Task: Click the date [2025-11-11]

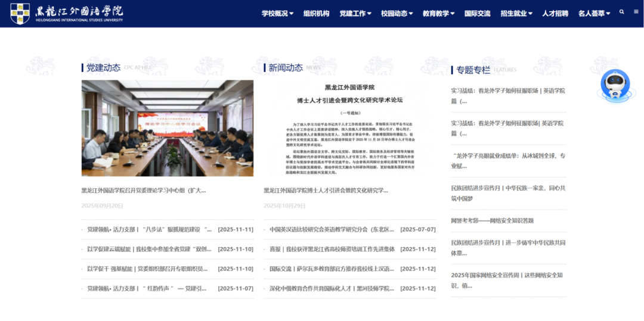Action: click(x=236, y=229)
